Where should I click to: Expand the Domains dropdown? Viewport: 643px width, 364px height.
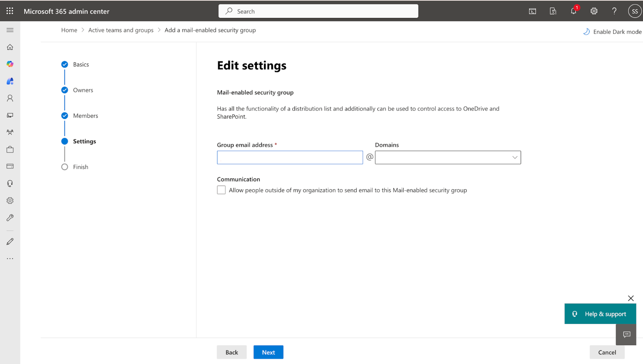coord(448,157)
